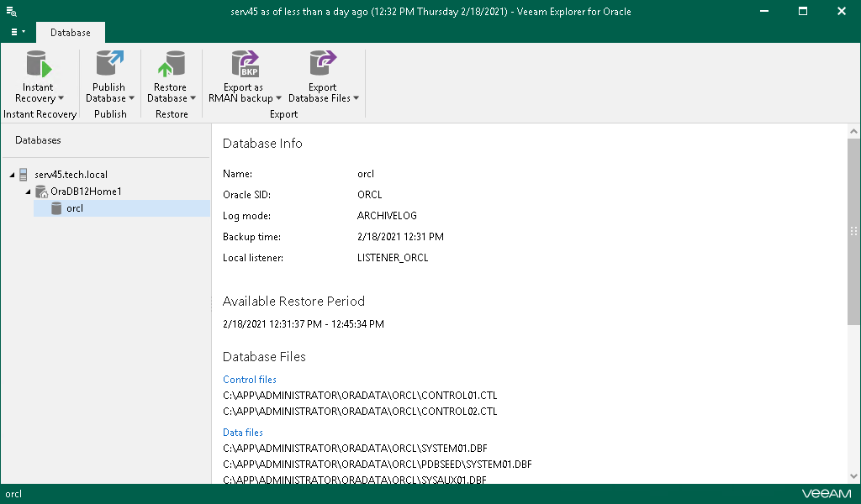Open the Restore Database dropdown arrow
861x504 pixels.
193,98
